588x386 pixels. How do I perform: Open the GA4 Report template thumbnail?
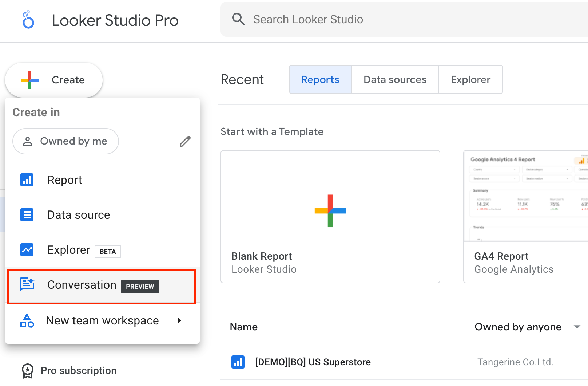point(526,196)
